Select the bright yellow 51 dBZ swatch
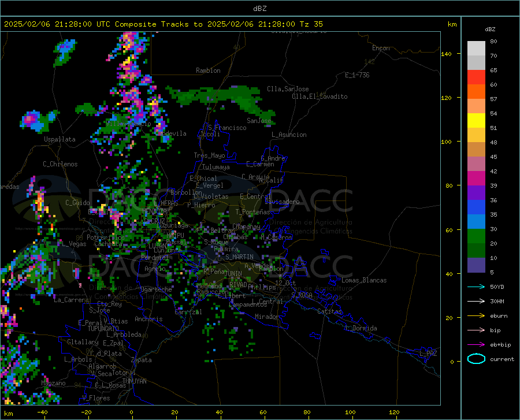Image resolution: width=520 pixels, height=420 pixels. [x=476, y=121]
